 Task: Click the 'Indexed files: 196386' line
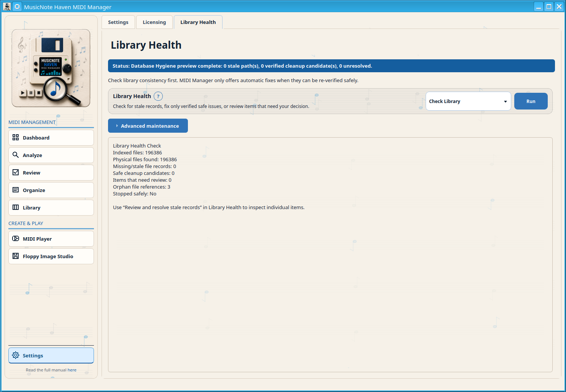tap(137, 152)
